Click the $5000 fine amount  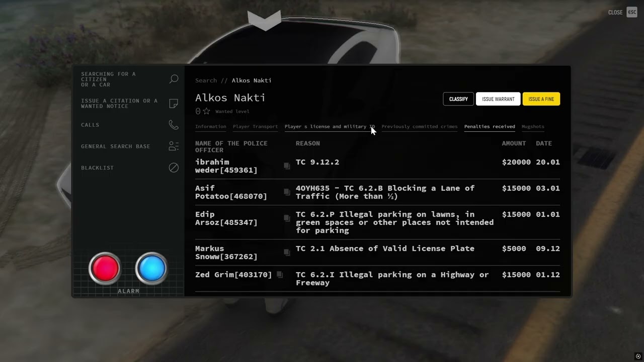[514, 248]
